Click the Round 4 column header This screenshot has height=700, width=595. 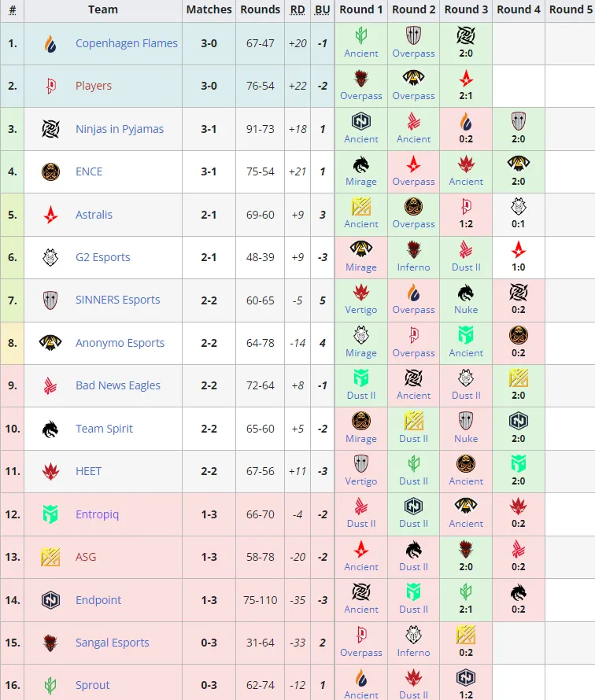518,9
